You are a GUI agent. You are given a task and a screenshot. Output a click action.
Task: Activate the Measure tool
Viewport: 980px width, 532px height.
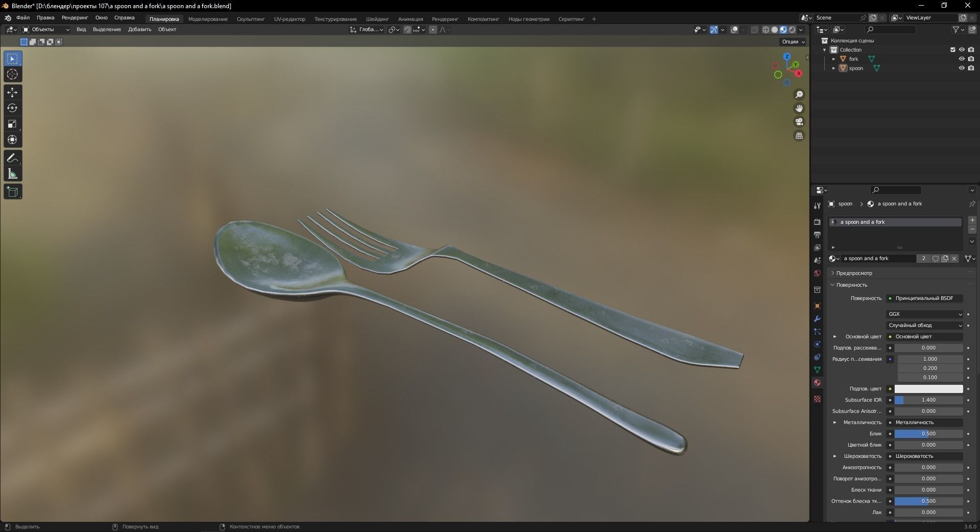tap(12, 173)
